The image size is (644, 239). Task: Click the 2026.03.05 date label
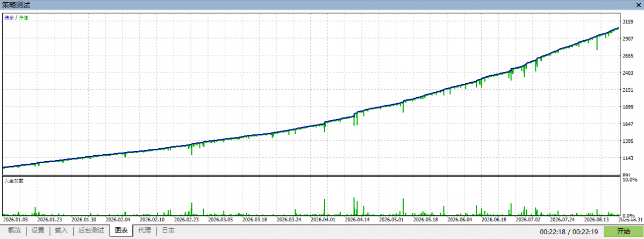[x=220, y=220]
